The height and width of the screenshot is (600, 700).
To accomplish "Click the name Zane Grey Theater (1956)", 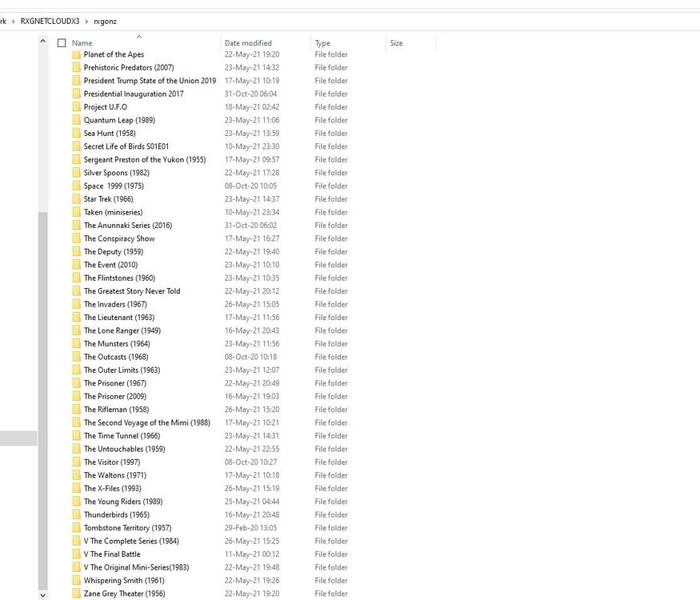I will 125,594.
